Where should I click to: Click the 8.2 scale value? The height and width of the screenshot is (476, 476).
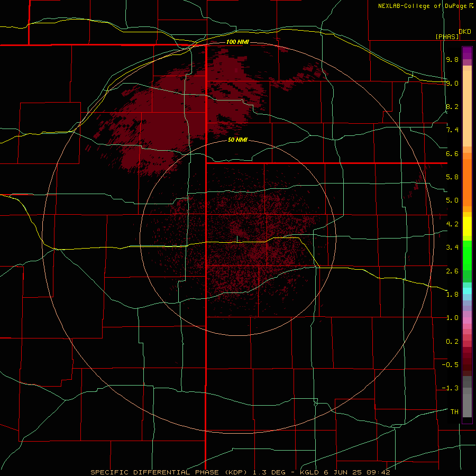pyautogui.click(x=452, y=106)
